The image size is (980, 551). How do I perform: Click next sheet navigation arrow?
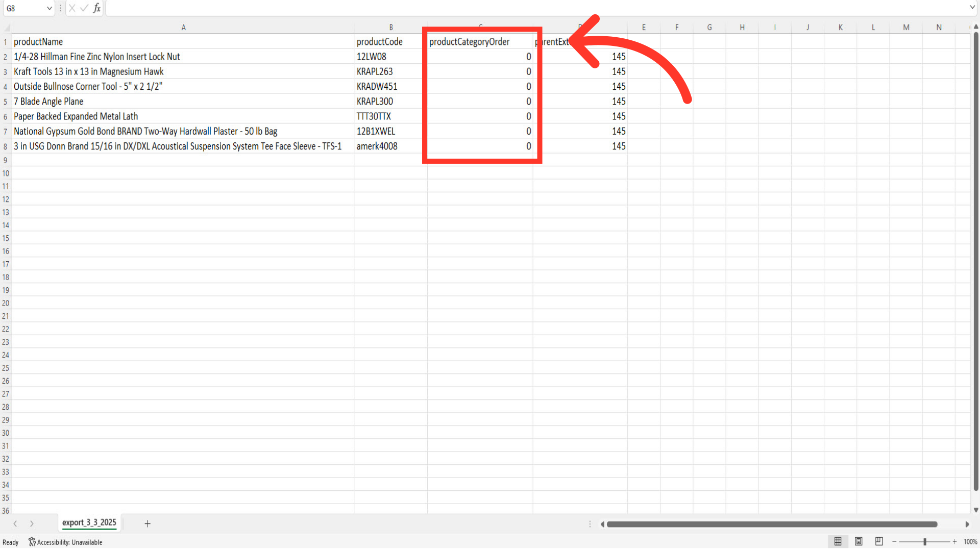(32, 523)
